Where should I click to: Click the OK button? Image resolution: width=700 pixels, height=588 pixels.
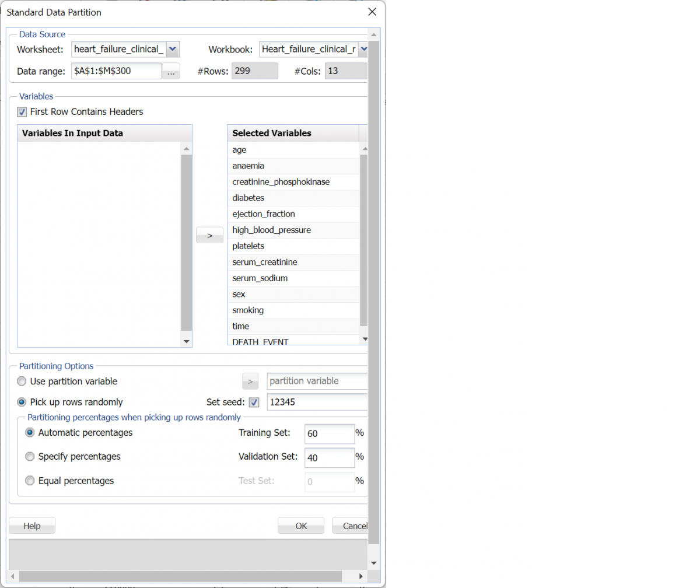[300, 526]
